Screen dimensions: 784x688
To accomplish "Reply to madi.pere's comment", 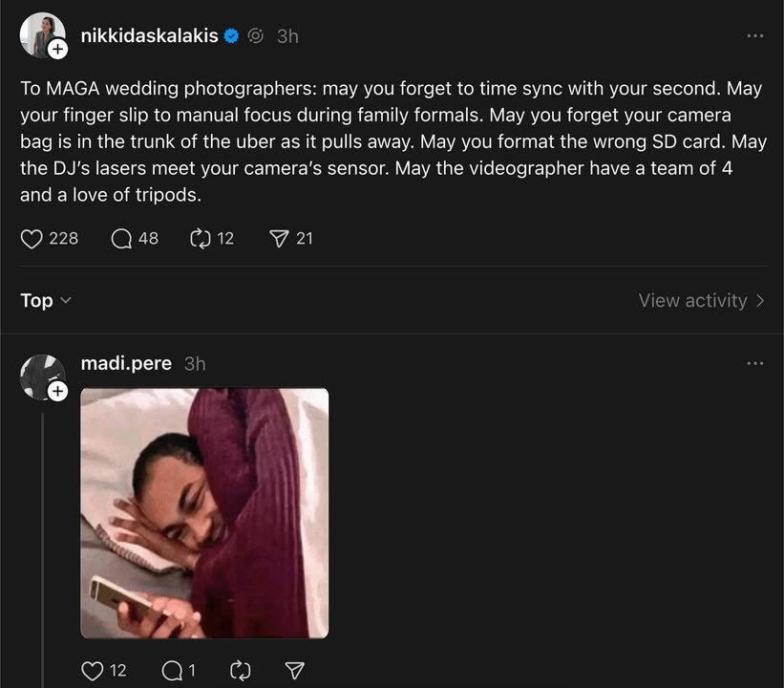I will coord(173,670).
